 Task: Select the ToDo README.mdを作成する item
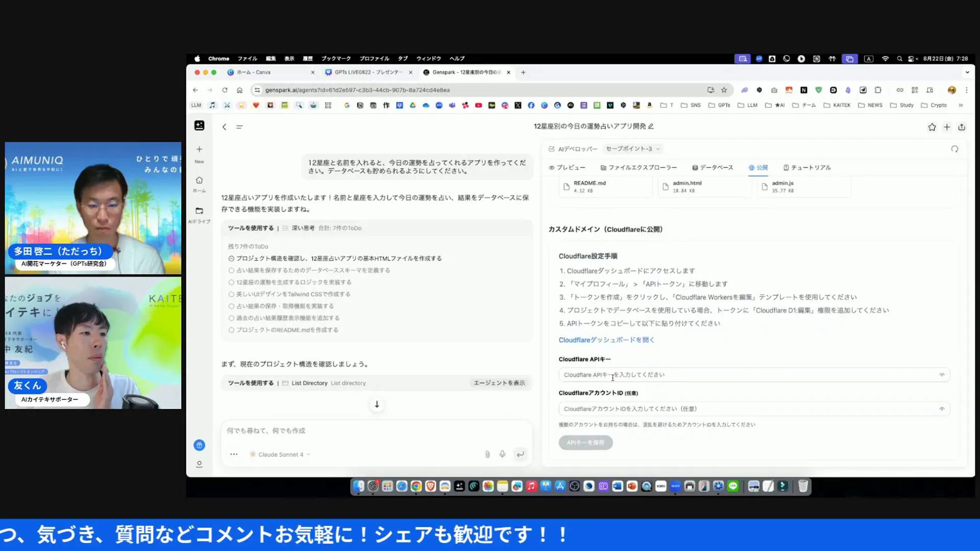tap(283, 330)
